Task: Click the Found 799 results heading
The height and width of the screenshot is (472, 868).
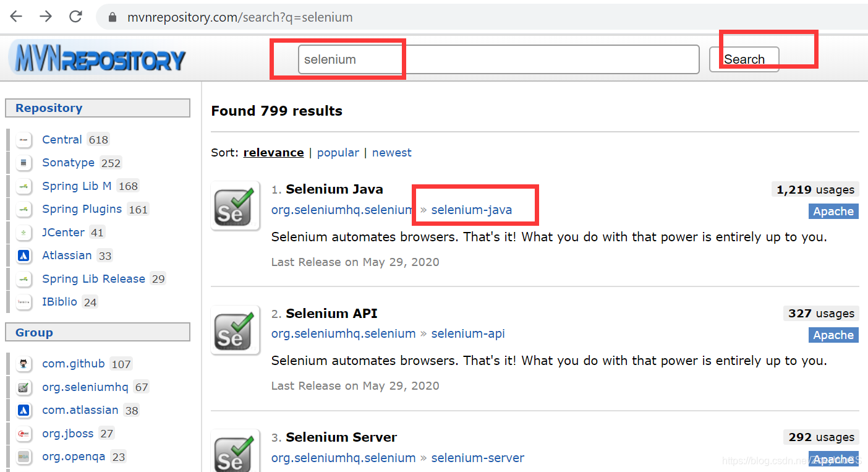Action: click(276, 111)
